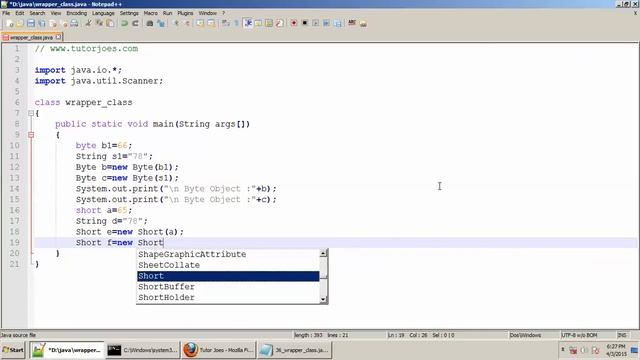Switch to C:\Windows\system32 command prompt taskbar item
This screenshot has width=640, height=360.
(x=142, y=350)
